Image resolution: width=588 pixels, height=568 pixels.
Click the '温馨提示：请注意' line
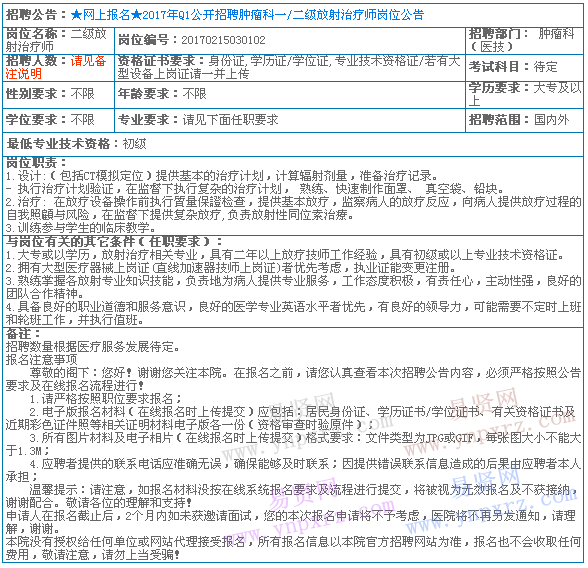click(x=292, y=496)
